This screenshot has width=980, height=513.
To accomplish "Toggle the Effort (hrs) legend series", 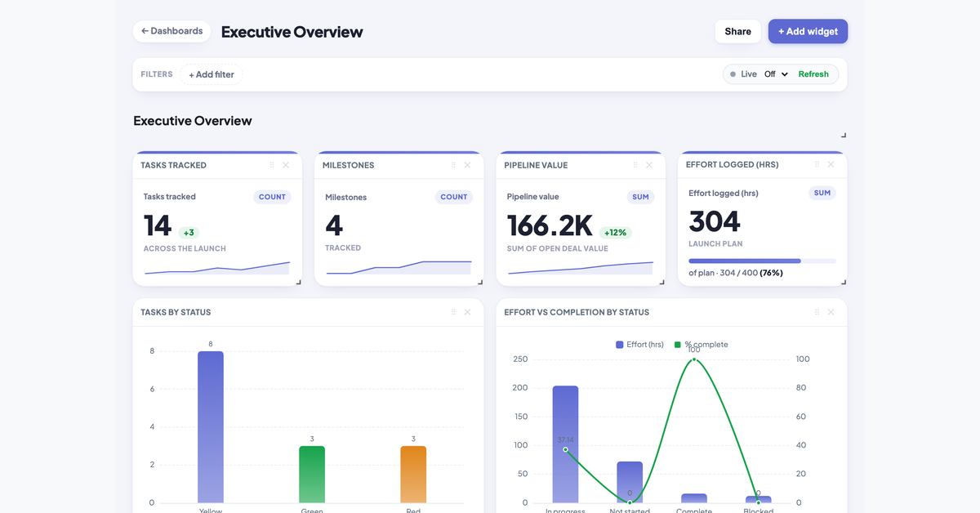I will 639,345.
